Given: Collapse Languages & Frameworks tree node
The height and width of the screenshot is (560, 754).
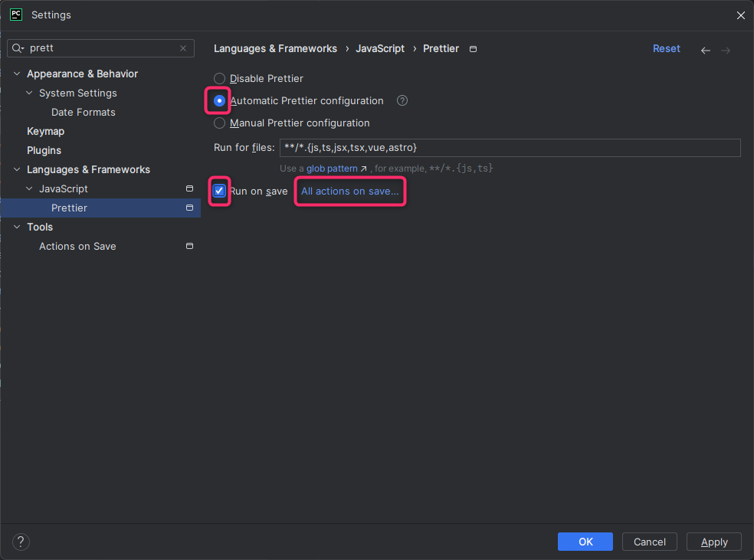Looking at the screenshot, I should 17,169.
